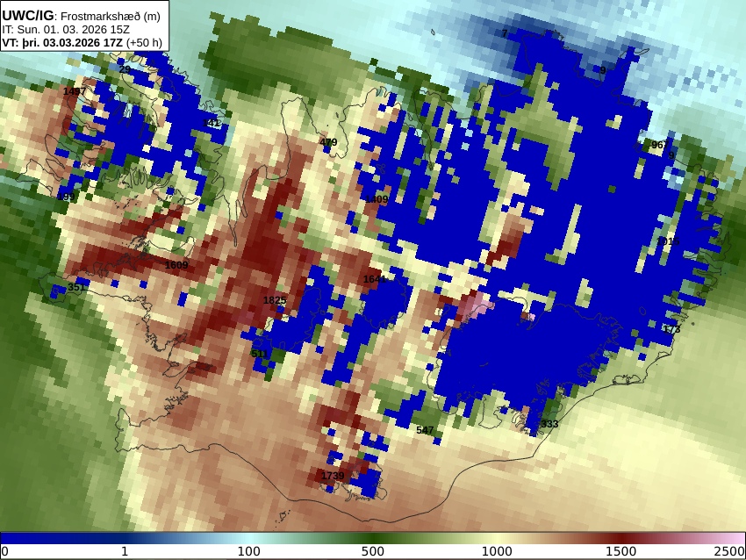Click the map value 1609
This screenshot has height=560, width=746.
[x=176, y=265]
